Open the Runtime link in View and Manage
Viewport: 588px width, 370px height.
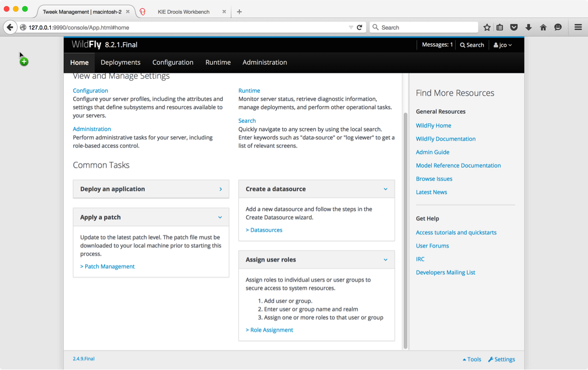click(249, 91)
